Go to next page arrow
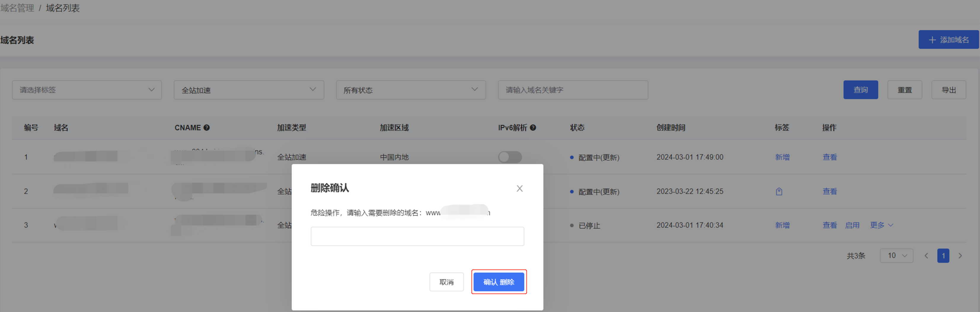980x312 pixels. pos(960,256)
